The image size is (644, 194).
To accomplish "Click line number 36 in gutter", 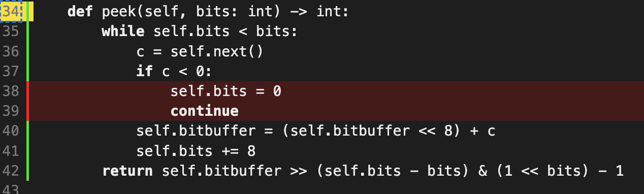I will (11, 51).
